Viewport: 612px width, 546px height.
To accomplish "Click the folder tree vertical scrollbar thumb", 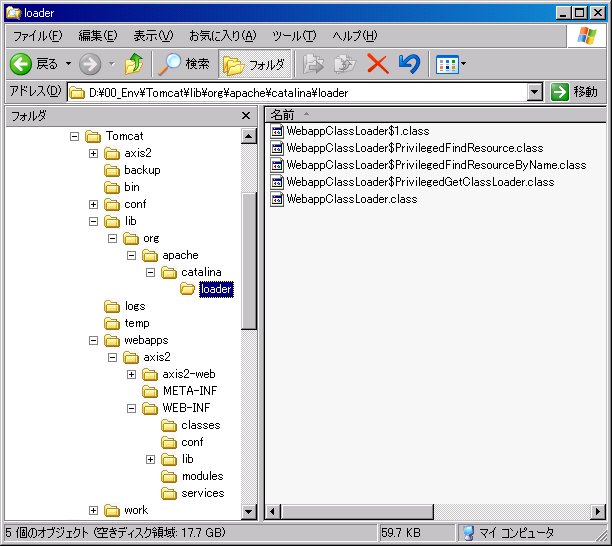I will click(249, 261).
